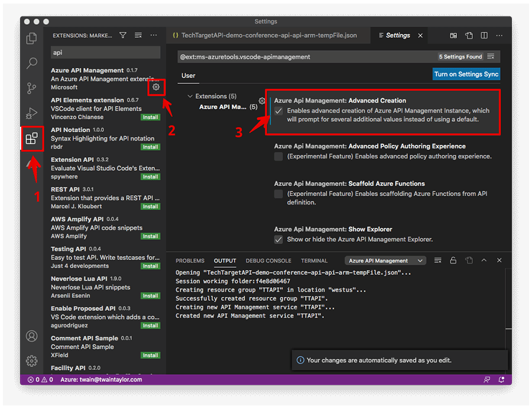
Task: Open Run and Debug view
Action: click(x=32, y=113)
